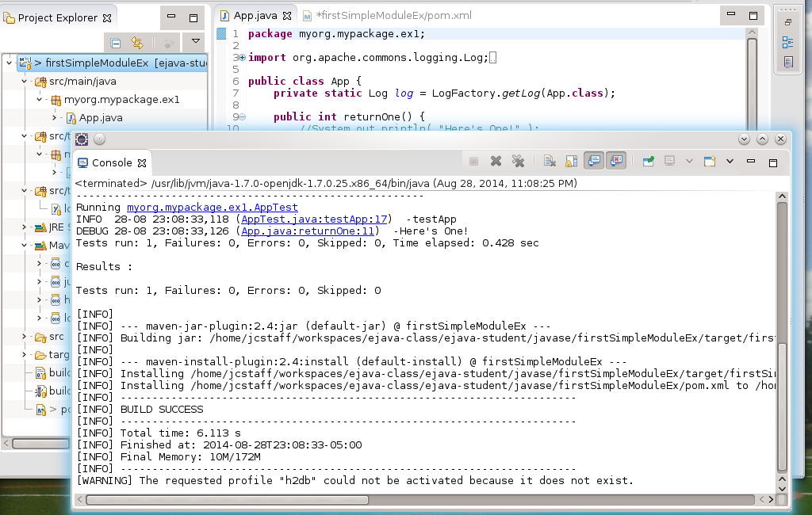Image resolution: width=812 pixels, height=515 pixels.
Task: Click console horizontal scrollbar thumb
Action: (228, 500)
